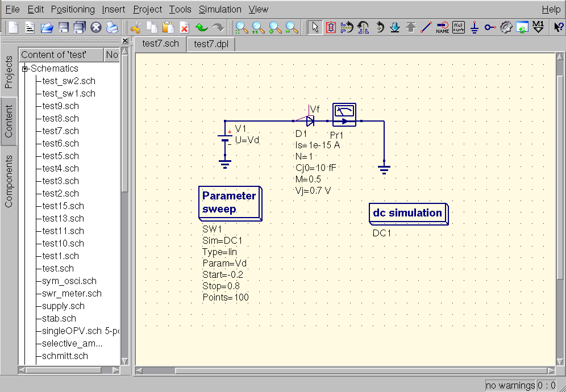The height and width of the screenshot is (392, 566).
Task: Click the schematic's vertical scrollbar handle
Action: [x=560, y=177]
